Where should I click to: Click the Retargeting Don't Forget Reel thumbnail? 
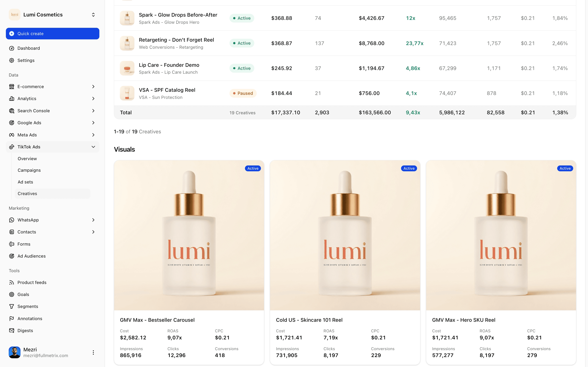127,43
